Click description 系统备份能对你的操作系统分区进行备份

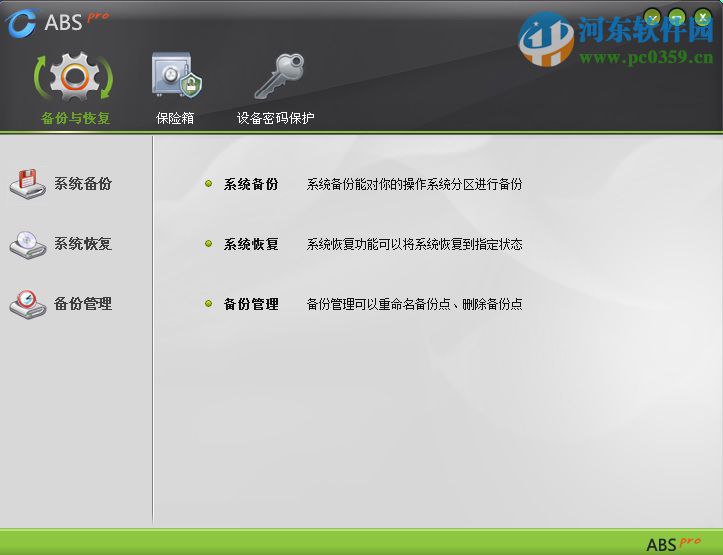[414, 184]
